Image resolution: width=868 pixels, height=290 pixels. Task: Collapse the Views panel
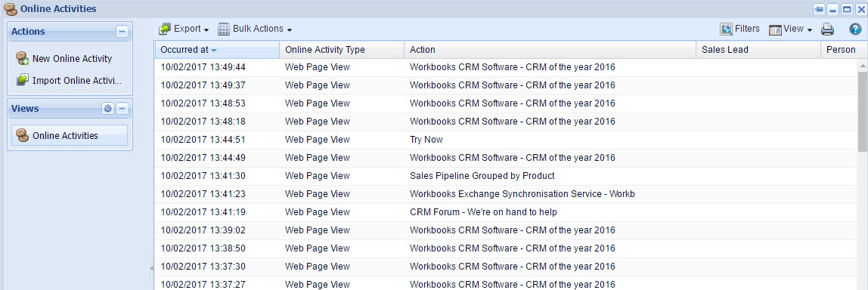pyautogui.click(x=122, y=109)
